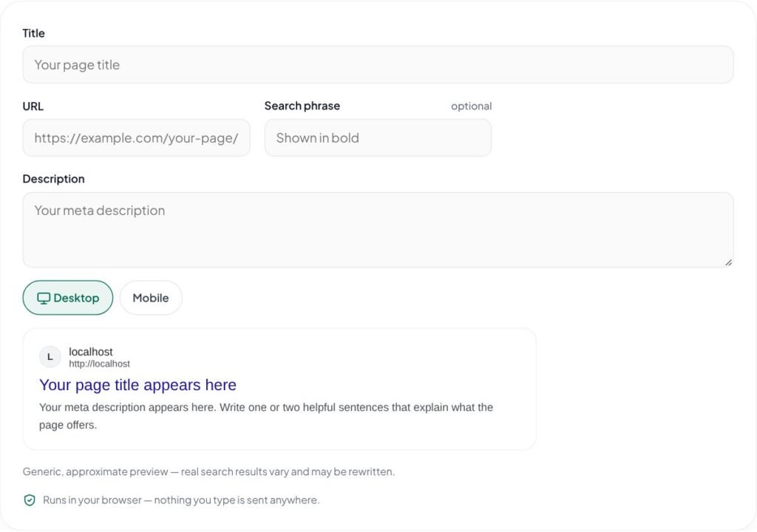Viewport: 757px width, 532px height.
Task: Click the Description meta textarea
Action: [x=378, y=230]
